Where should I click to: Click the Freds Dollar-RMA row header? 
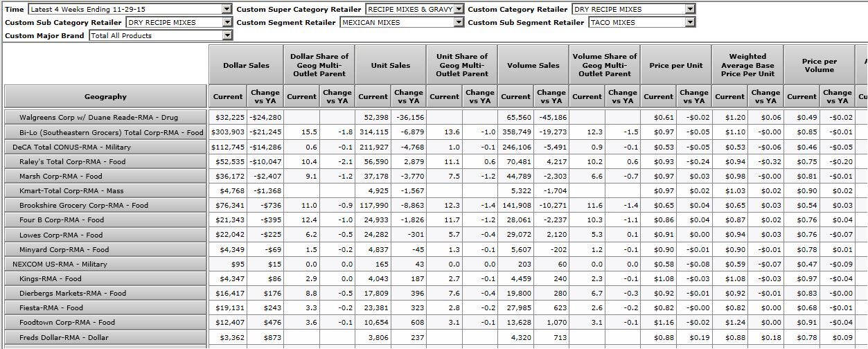tap(105, 337)
